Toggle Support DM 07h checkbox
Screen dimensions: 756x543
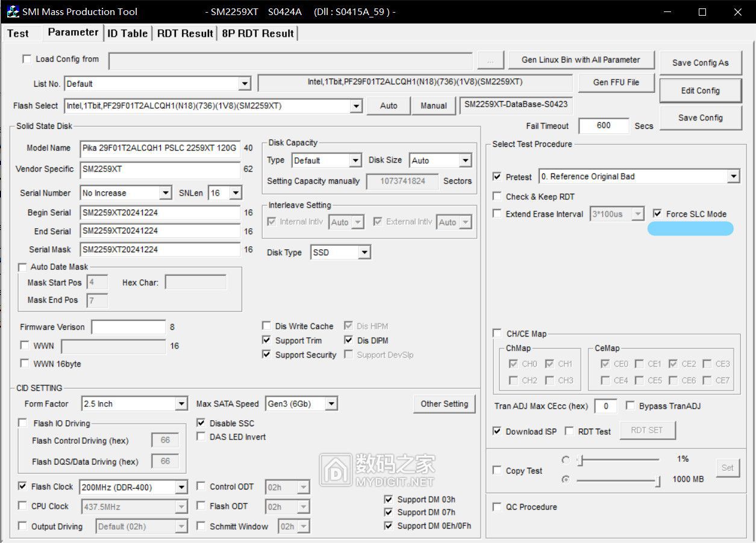389,512
